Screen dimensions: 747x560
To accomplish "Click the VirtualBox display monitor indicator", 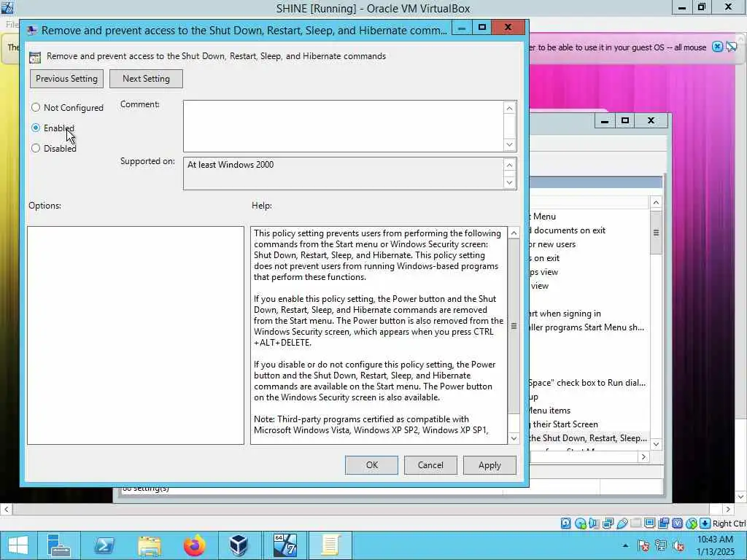I will click(x=649, y=524).
